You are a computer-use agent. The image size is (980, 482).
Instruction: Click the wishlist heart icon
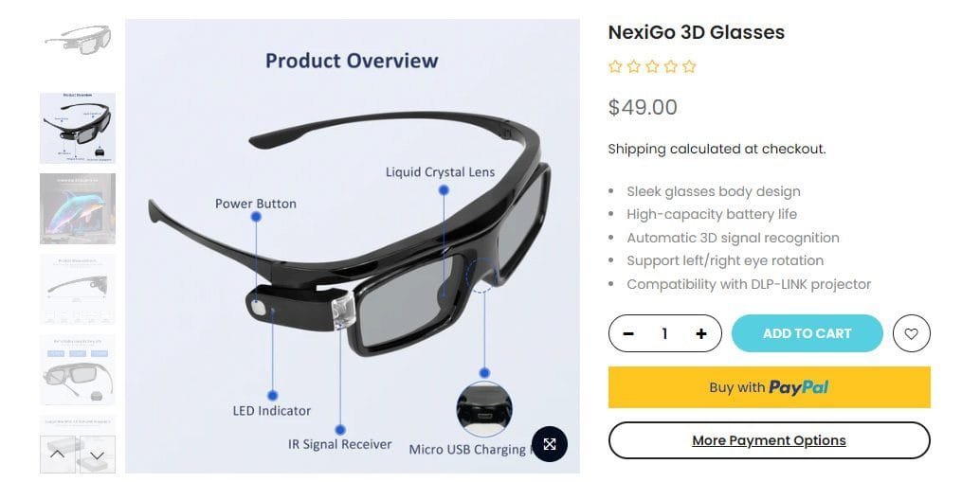(911, 333)
